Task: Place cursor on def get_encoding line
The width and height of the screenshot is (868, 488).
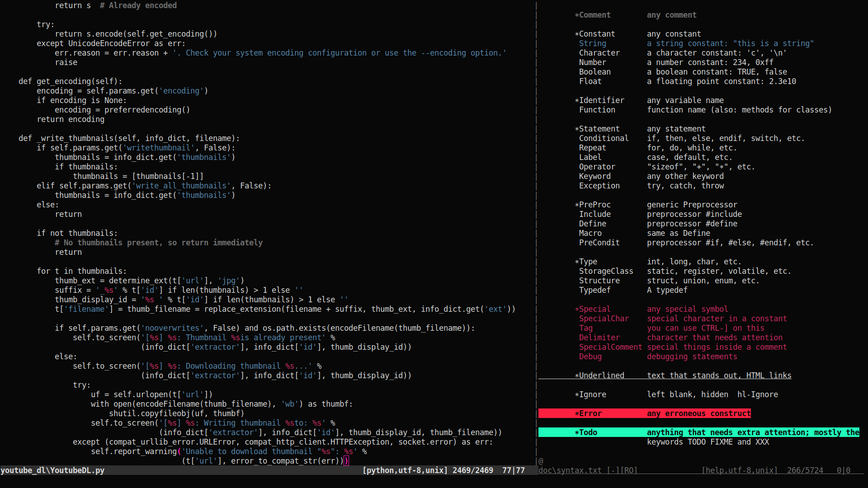Action: [x=70, y=81]
